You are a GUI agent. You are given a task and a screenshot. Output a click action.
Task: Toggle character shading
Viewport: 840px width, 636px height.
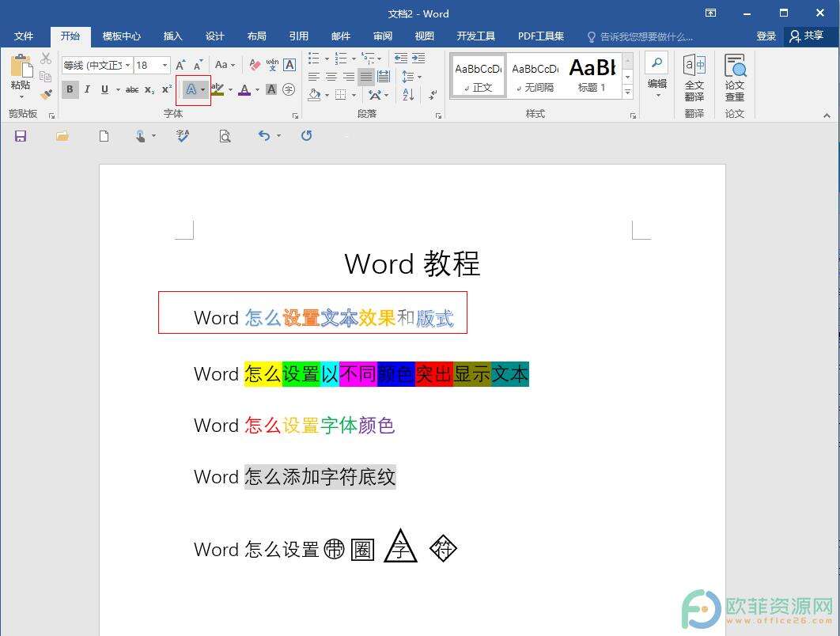[271, 89]
